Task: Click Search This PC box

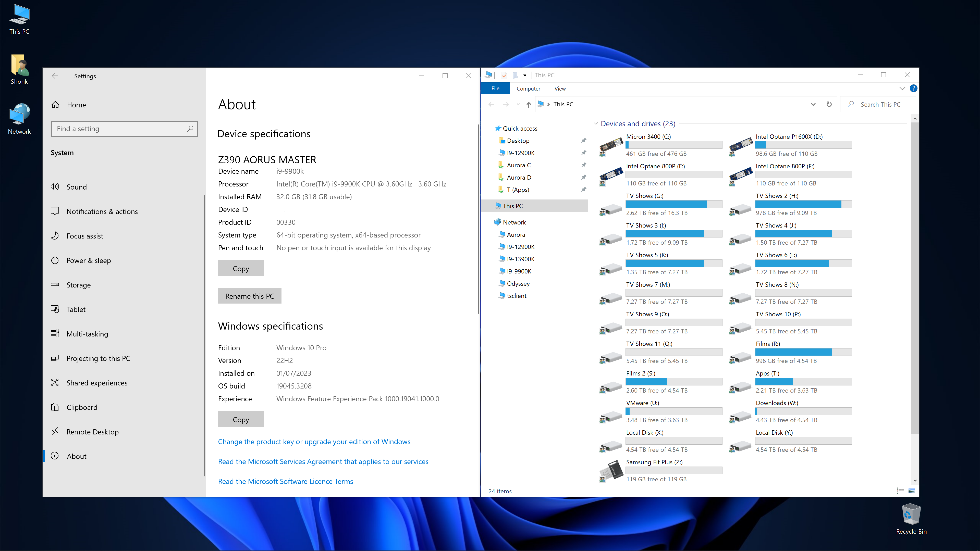Action: [878, 104]
